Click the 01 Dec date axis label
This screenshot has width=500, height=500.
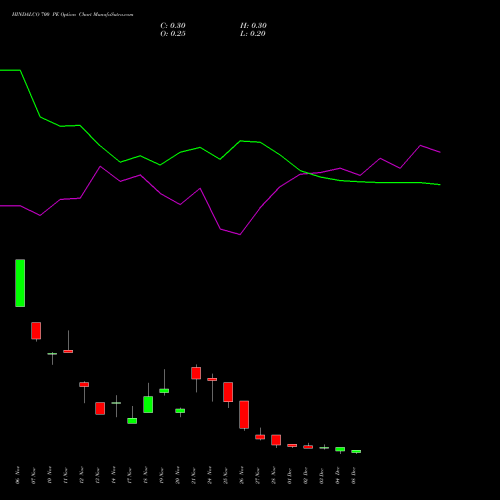pyautogui.click(x=290, y=475)
